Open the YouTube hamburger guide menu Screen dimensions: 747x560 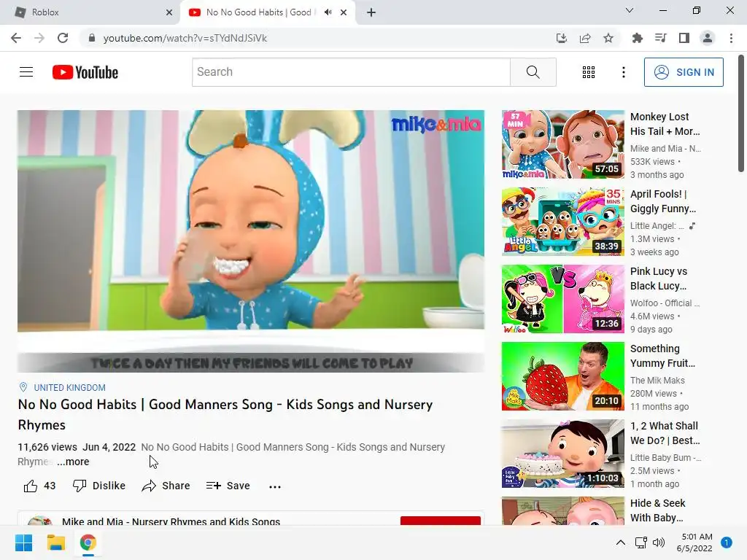tap(26, 72)
